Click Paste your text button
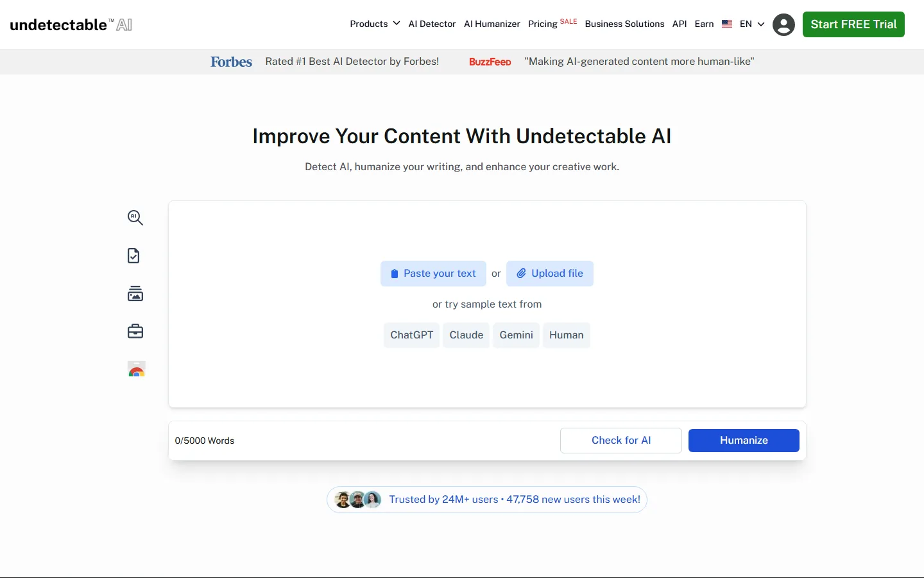The image size is (924, 578). [433, 274]
